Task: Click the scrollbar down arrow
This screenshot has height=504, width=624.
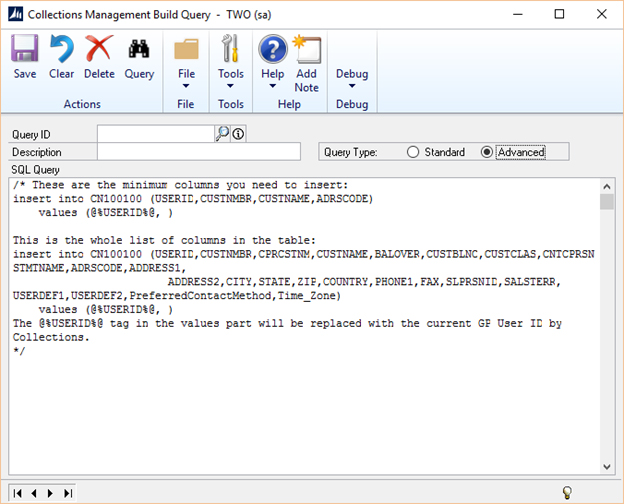Action: pyautogui.click(x=607, y=467)
